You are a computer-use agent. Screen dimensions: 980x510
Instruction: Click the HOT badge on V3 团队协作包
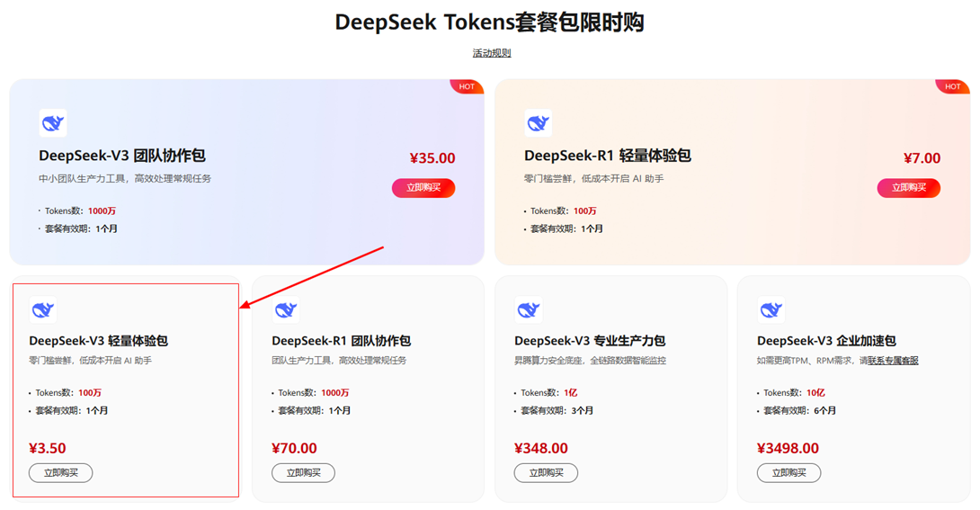click(x=467, y=86)
